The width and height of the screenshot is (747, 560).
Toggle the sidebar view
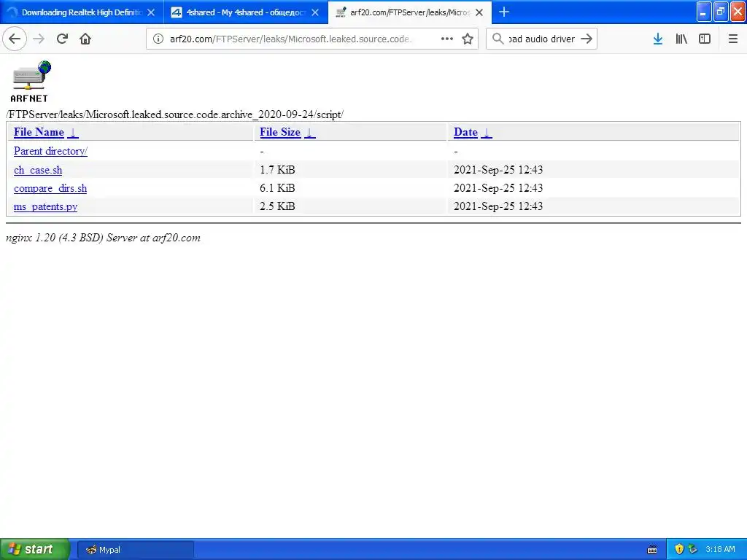pos(705,39)
